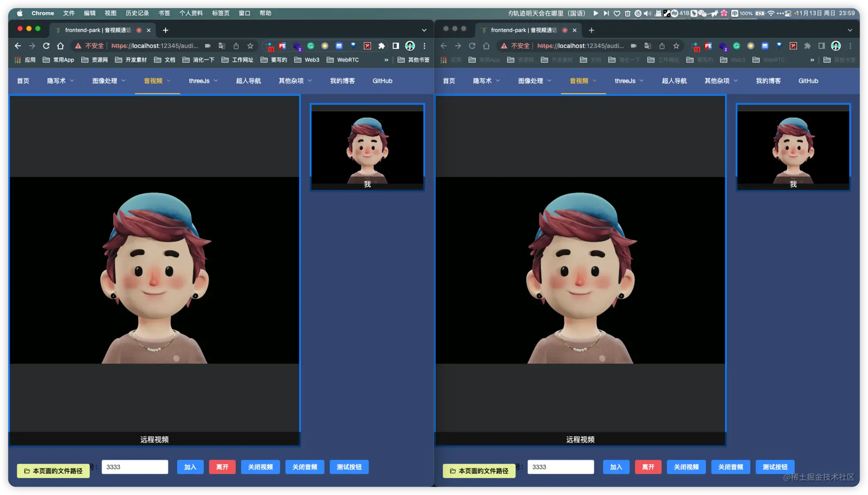Image resolution: width=868 pixels, height=495 pixels.
Task: Click the camera indicator icon in left address bar
Action: (208, 46)
